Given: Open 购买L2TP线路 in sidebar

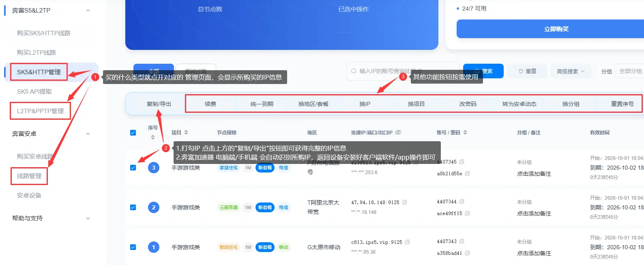Looking at the screenshot, I should (x=36, y=52).
